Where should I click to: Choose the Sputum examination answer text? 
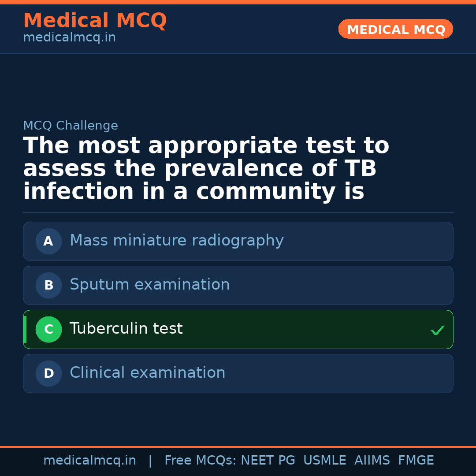[x=149, y=285]
